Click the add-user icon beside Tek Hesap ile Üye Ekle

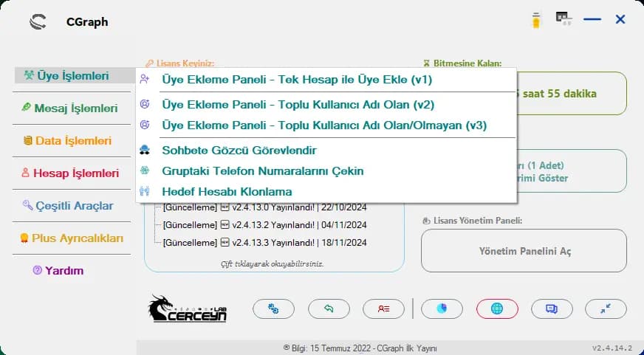pyautogui.click(x=145, y=79)
